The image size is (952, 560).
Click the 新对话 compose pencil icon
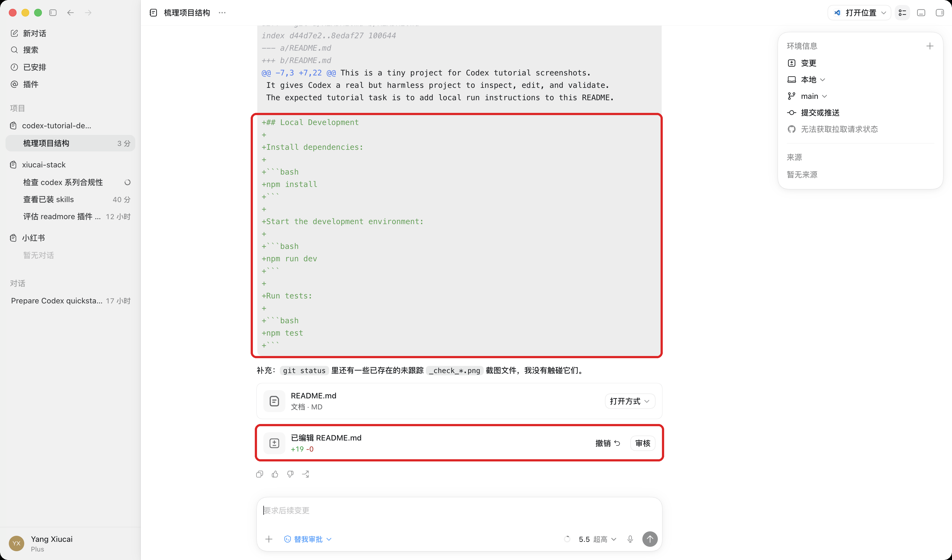point(14,33)
